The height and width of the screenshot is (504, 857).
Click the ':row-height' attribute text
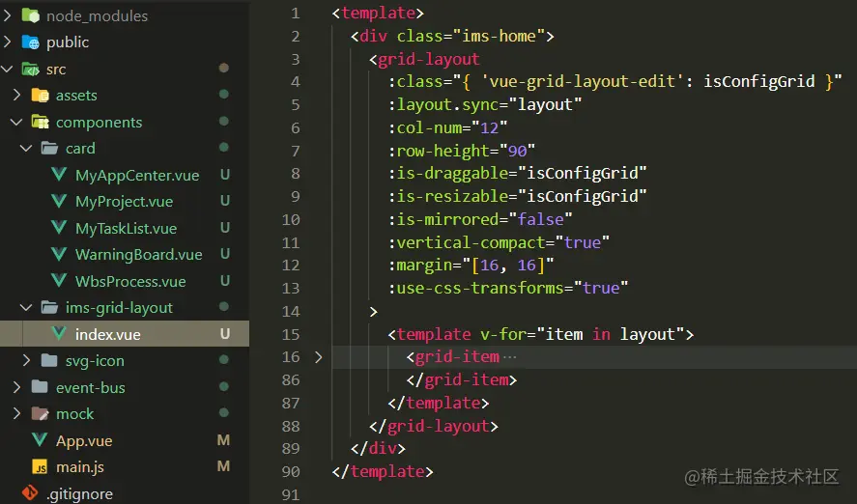pos(439,151)
